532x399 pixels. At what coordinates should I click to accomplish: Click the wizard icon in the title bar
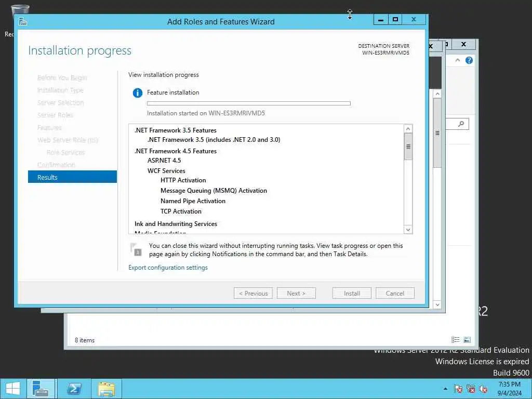point(23,21)
